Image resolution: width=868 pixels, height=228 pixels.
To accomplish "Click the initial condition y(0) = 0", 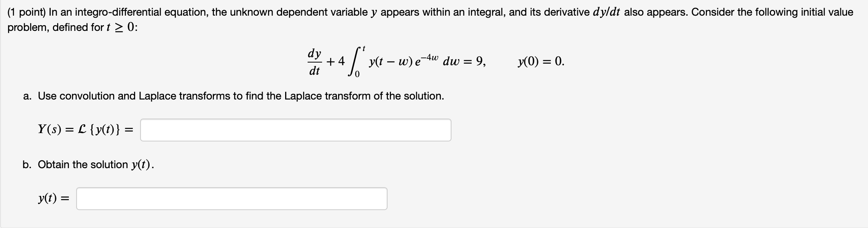I will (x=541, y=61).
